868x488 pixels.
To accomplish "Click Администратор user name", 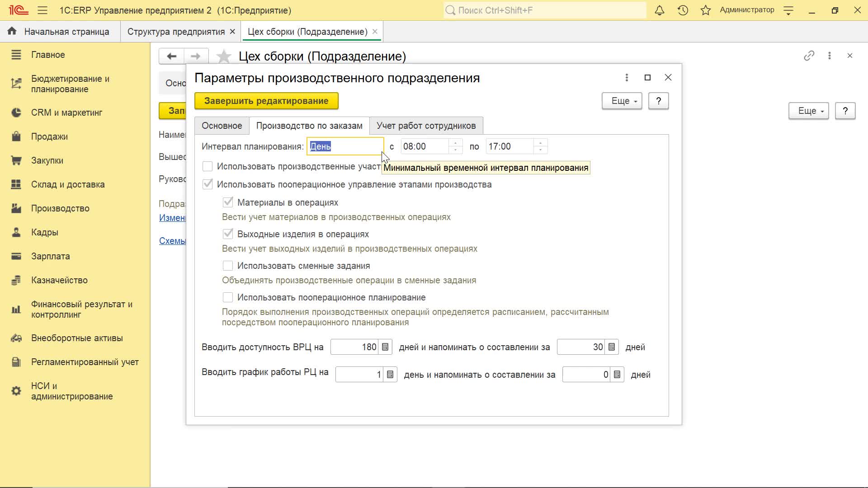I will [x=747, y=10].
